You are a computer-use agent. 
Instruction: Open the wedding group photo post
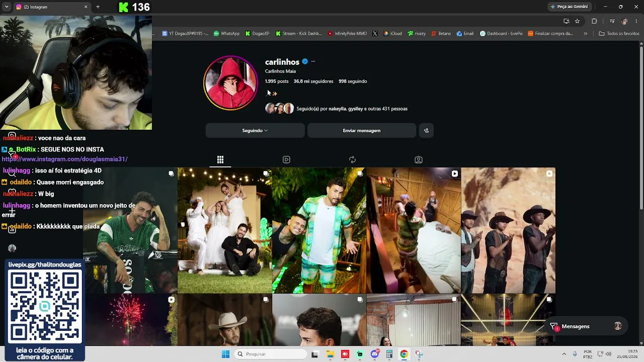tap(224, 230)
